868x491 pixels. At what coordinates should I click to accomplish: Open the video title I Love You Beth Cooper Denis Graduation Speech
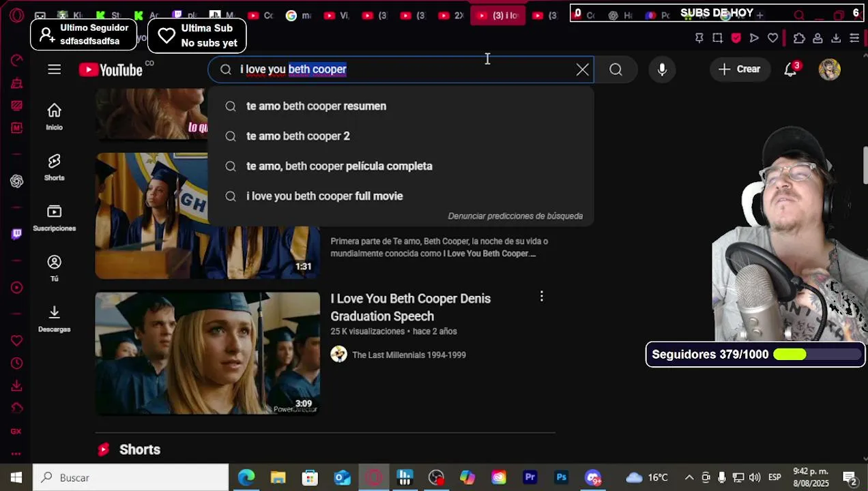pyautogui.click(x=411, y=308)
